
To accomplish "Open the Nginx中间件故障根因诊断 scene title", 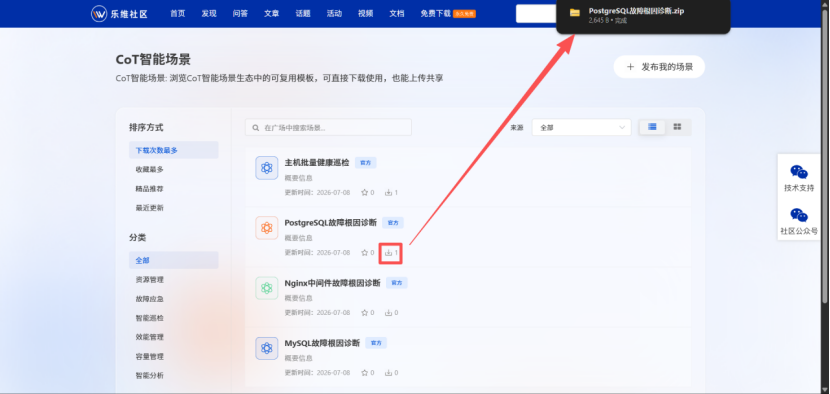I will 333,283.
